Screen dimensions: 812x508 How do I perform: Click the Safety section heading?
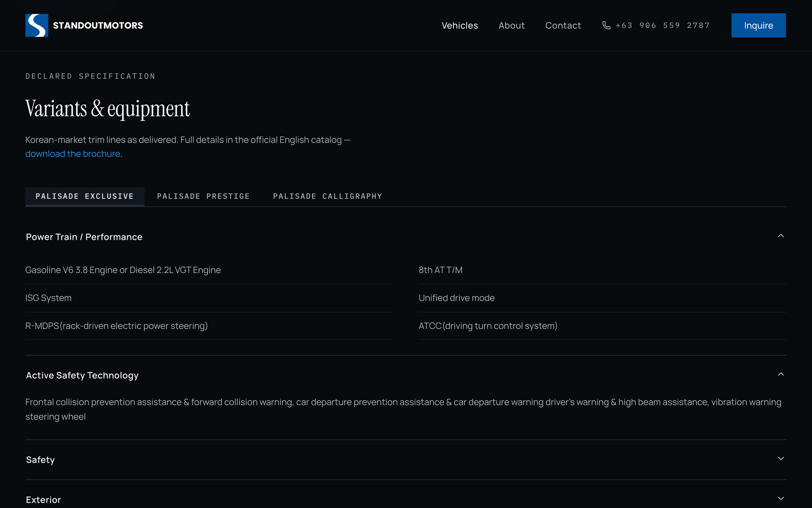[40, 460]
